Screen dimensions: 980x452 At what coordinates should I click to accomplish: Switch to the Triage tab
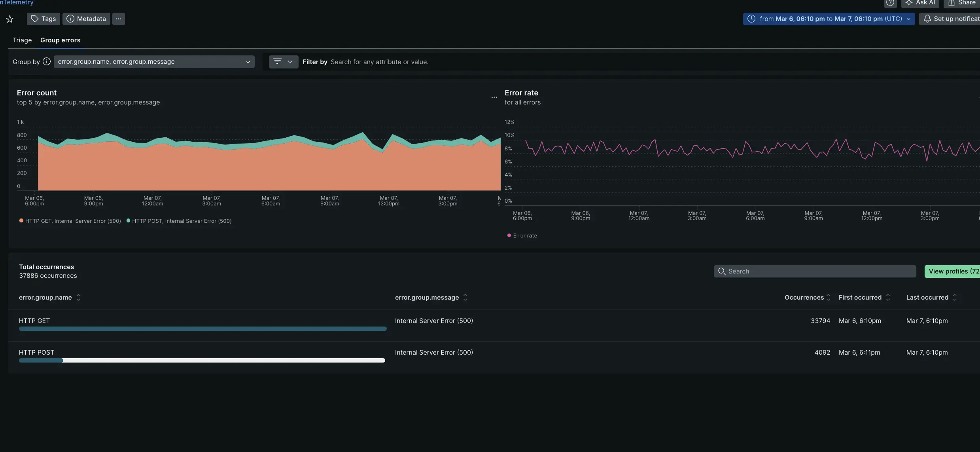coord(22,40)
